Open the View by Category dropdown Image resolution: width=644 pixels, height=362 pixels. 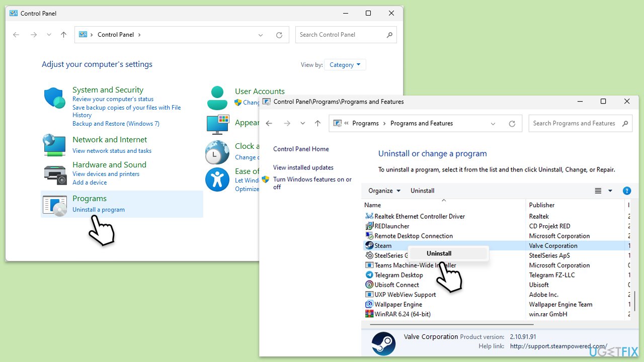pyautogui.click(x=345, y=65)
